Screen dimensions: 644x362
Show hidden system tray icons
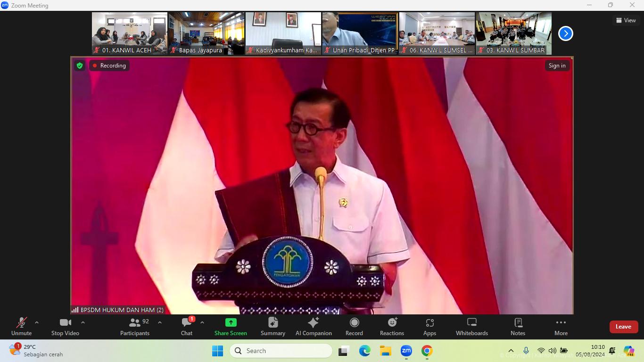[x=511, y=351]
